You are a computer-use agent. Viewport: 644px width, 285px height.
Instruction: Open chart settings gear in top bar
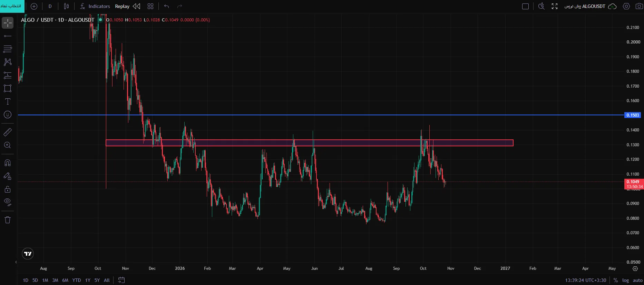click(x=626, y=6)
